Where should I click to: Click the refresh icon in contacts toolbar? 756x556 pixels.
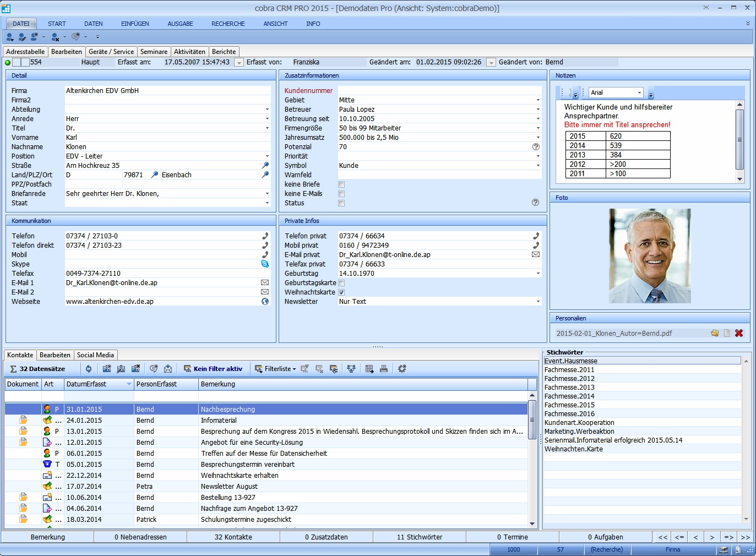coord(88,369)
